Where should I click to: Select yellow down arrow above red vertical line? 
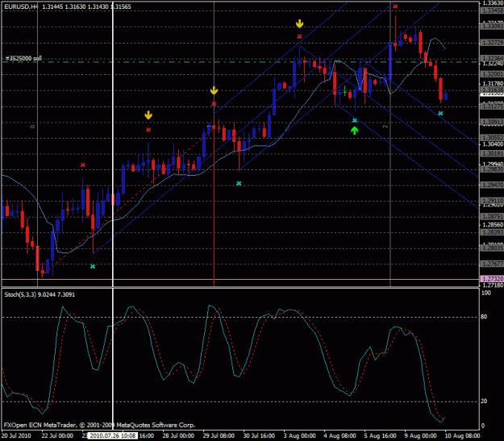[x=214, y=90]
